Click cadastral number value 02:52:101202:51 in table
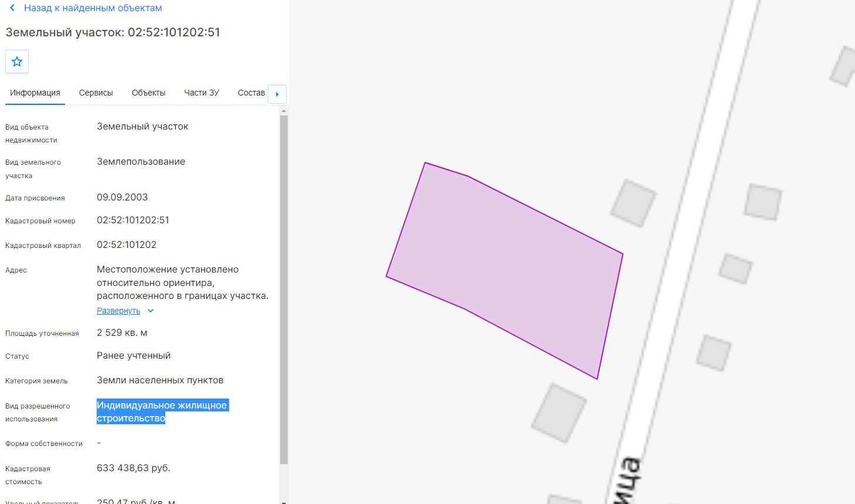The width and height of the screenshot is (855, 504). [x=133, y=220]
